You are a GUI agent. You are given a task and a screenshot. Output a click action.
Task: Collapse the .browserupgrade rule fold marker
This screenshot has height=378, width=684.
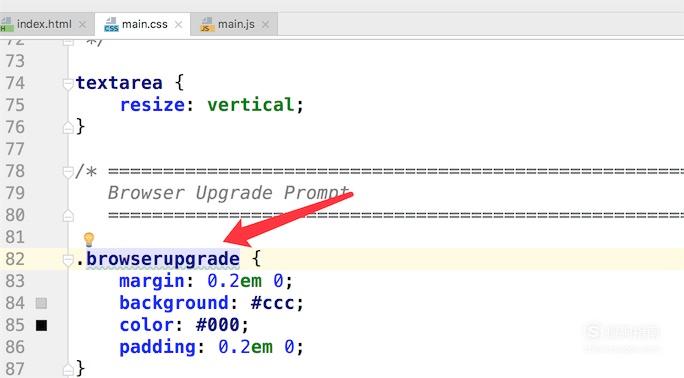(68, 260)
